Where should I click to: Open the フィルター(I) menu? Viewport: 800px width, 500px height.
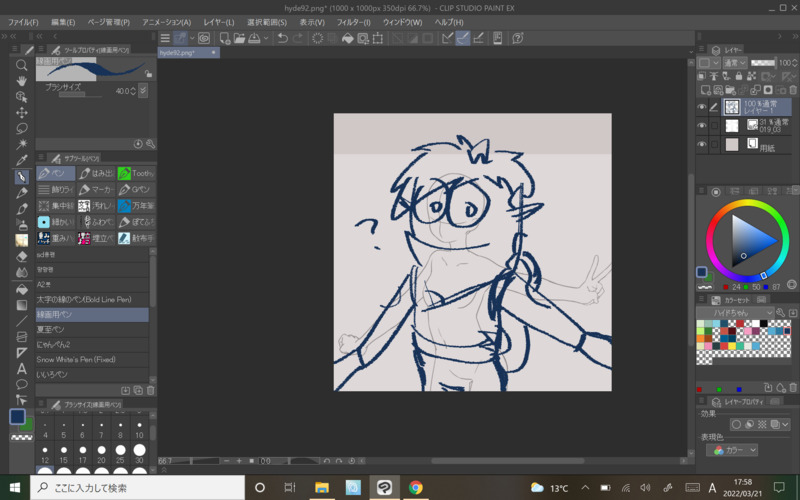pos(353,22)
